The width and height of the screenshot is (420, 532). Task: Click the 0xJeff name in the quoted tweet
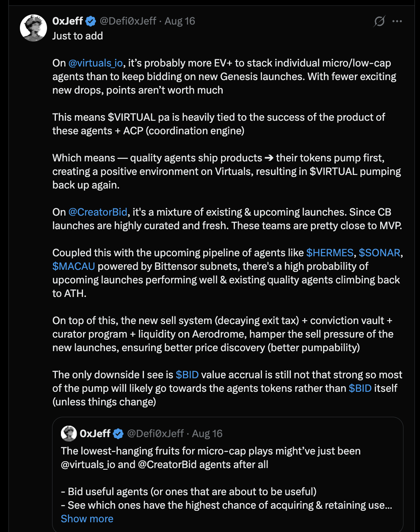tap(95, 433)
